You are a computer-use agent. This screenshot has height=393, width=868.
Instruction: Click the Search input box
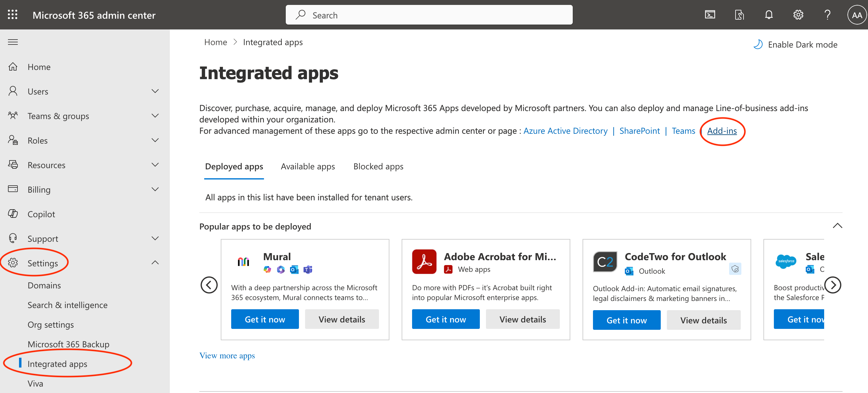[x=429, y=15]
